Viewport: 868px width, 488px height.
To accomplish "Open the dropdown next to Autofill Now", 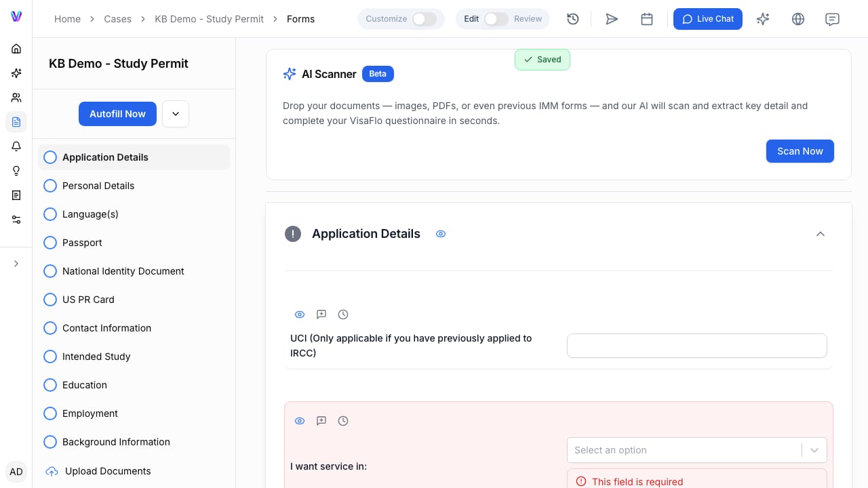I will click(176, 114).
